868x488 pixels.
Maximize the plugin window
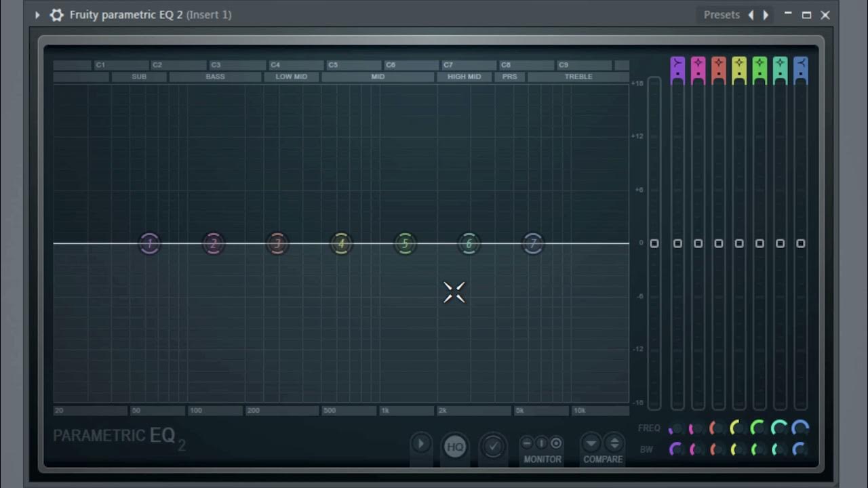click(806, 15)
